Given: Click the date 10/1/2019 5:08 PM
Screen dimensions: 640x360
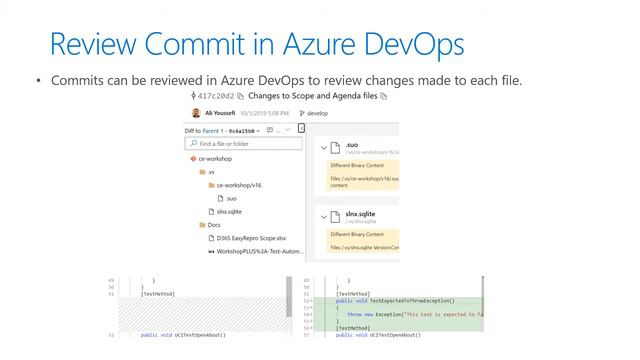Looking at the screenshot, I should click(264, 113).
